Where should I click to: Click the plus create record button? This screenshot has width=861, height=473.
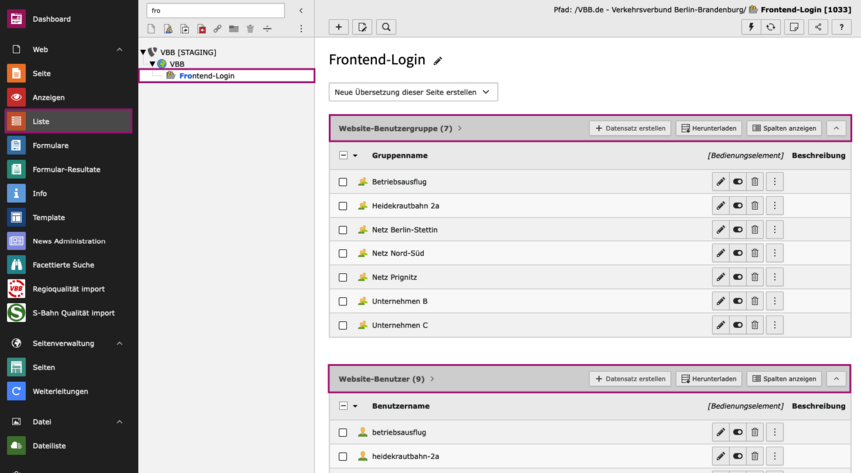[339, 27]
